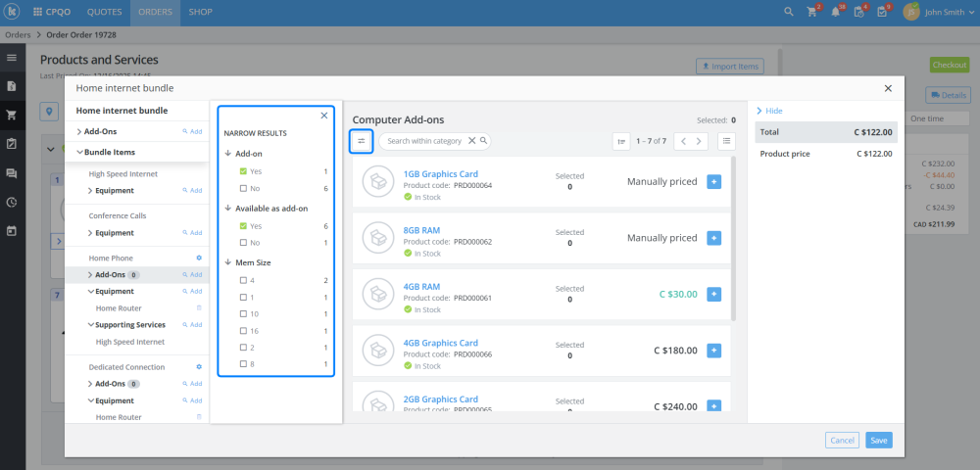The height and width of the screenshot is (470, 980).
Task: Check Add-on No filter
Action: coord(243,189)
